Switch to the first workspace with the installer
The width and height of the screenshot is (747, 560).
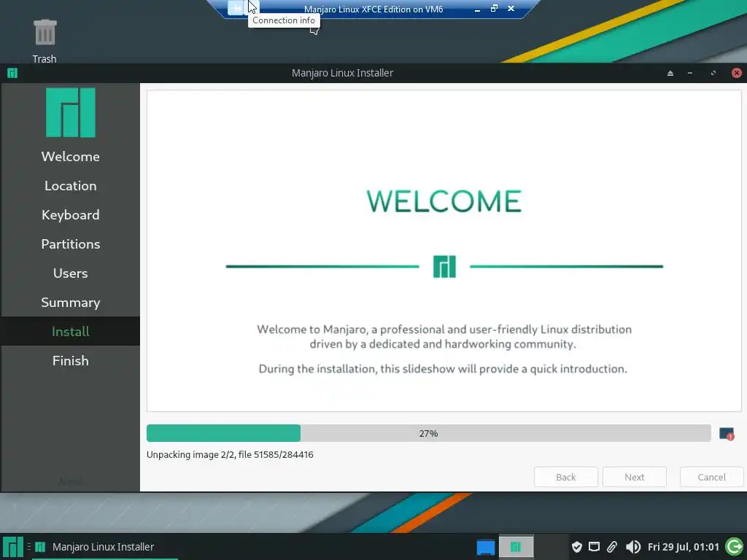click(x=516, y=547)
